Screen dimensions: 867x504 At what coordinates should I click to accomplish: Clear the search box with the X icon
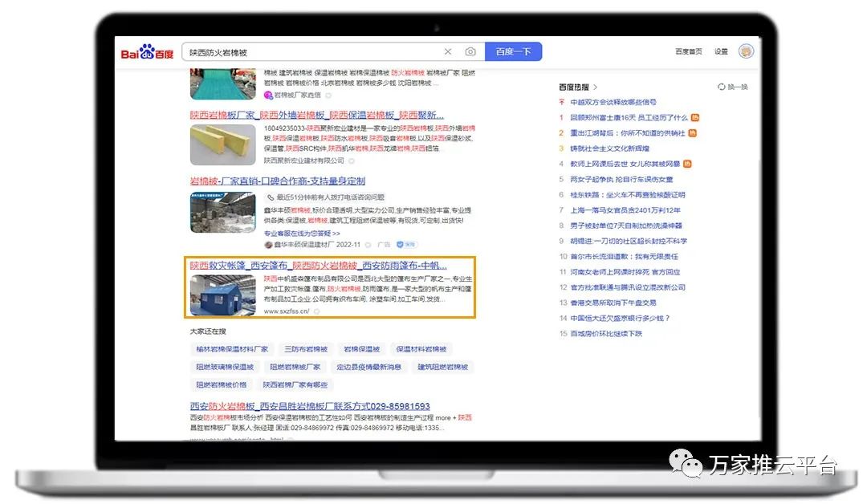point(448,52)
